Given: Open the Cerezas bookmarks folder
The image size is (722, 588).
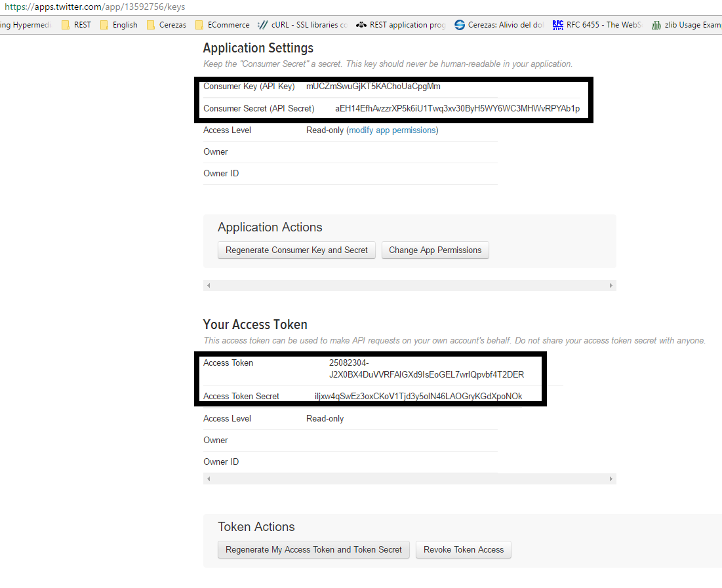Looking at the screenshot, I should coord(166,25).
